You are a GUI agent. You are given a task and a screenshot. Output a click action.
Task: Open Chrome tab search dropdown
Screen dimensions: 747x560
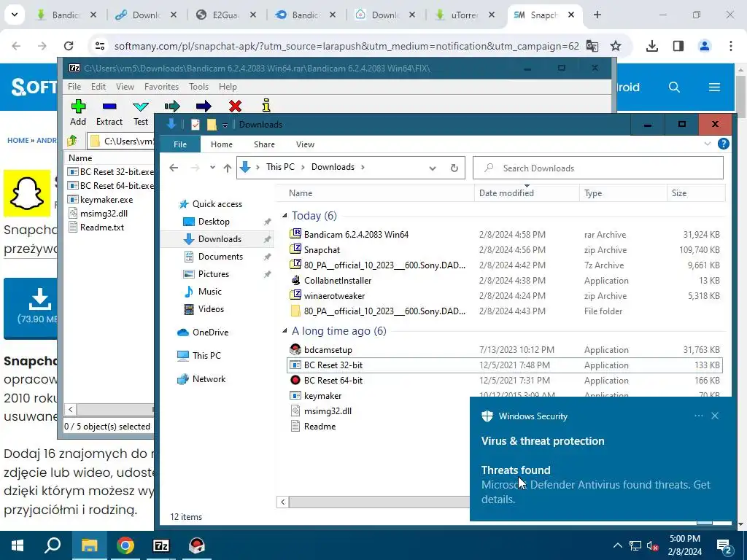pos(15,15)
